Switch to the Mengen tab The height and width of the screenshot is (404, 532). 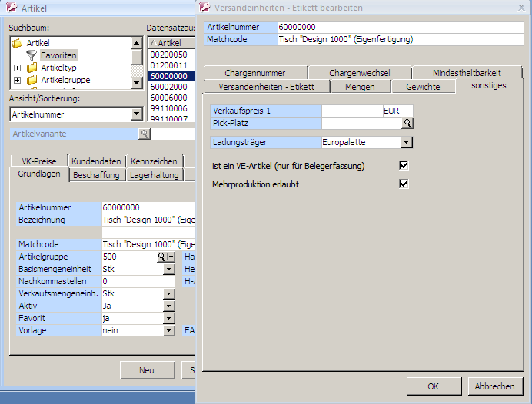(x=360, y=87)
